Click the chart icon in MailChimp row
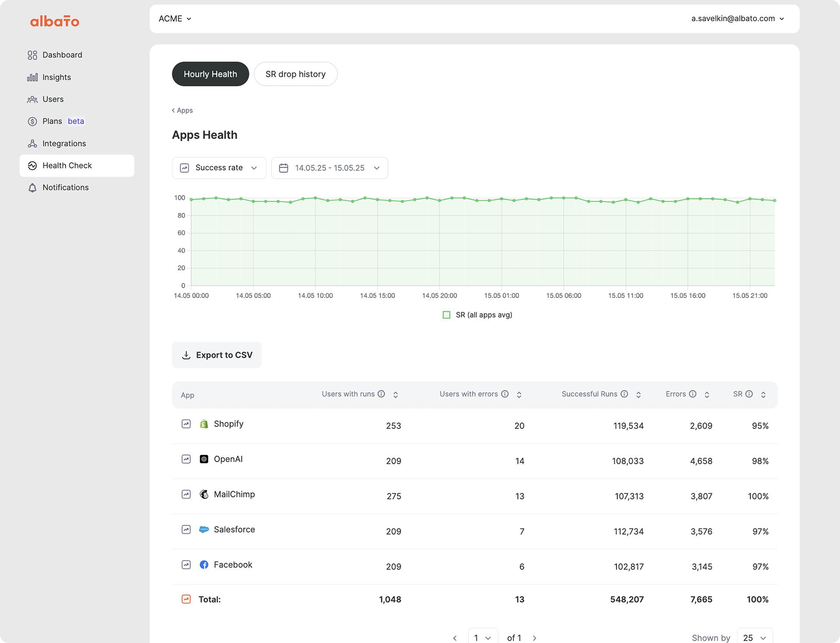The image size is (840, 643). click(186, 494)
